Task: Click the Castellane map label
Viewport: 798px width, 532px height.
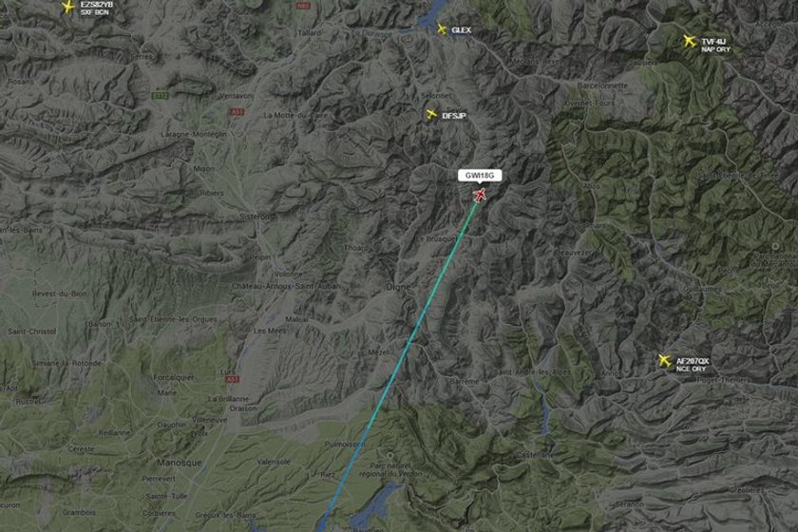Action: 534,455
